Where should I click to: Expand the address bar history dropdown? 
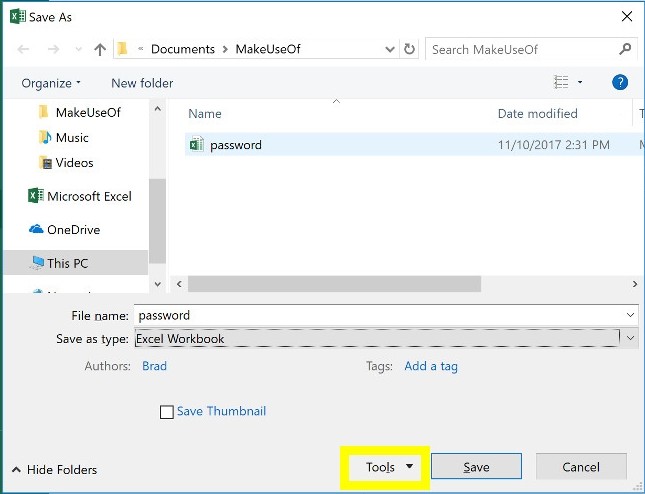pyautogui.click(x=390, y=49)
